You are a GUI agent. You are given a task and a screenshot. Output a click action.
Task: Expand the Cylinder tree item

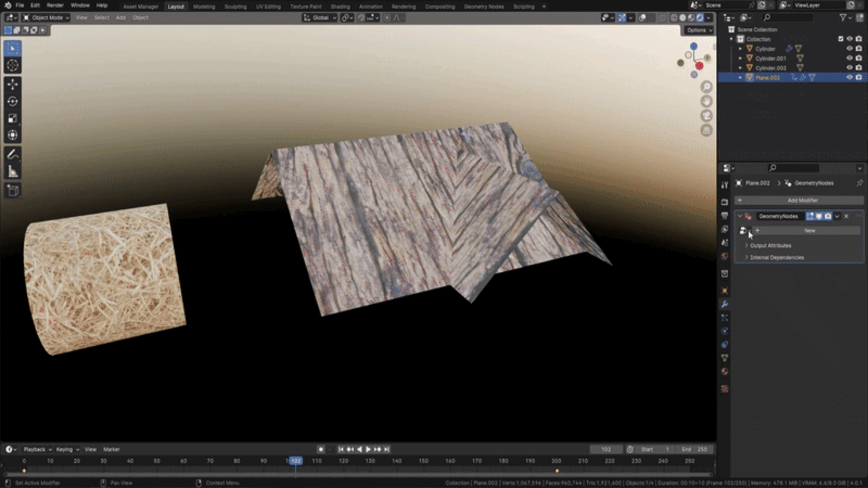point(740,49)
